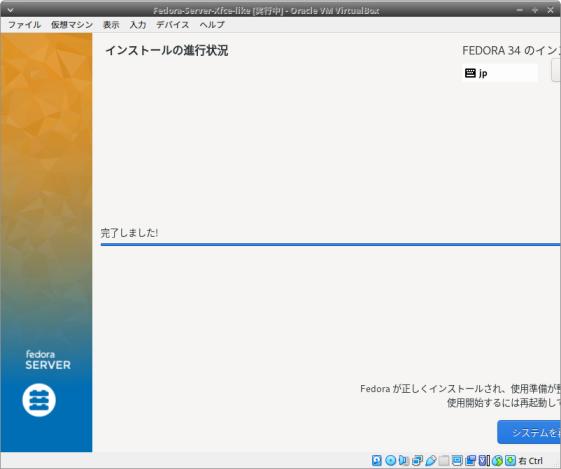Screen dimensions: 561x469
Task: Click the 完了しました! status text
Action: [130, 233]
